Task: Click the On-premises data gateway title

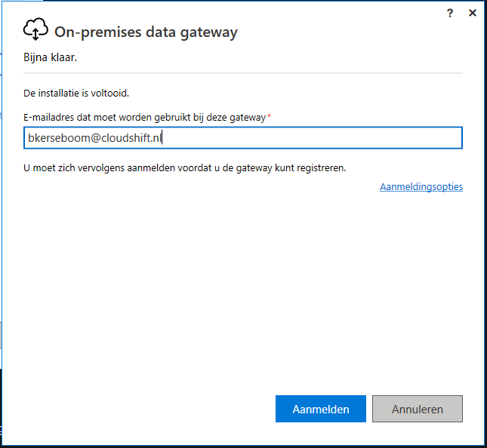Action: 146,32
